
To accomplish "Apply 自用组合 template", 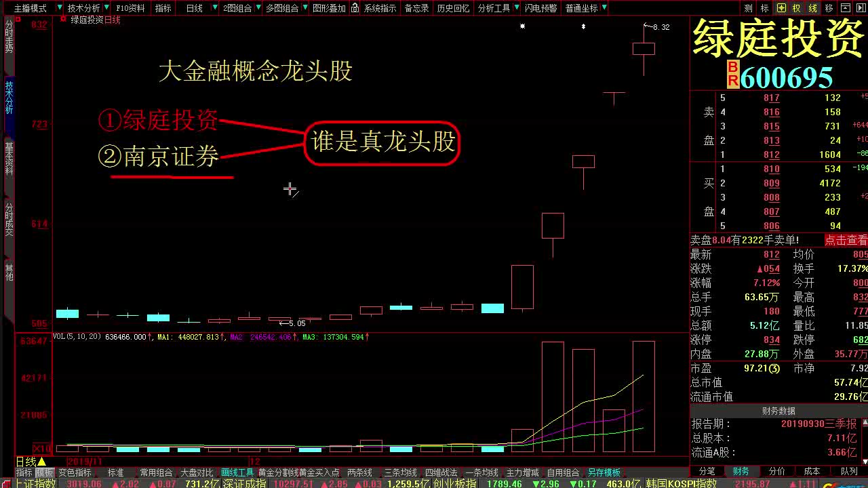I will [563, 472].
